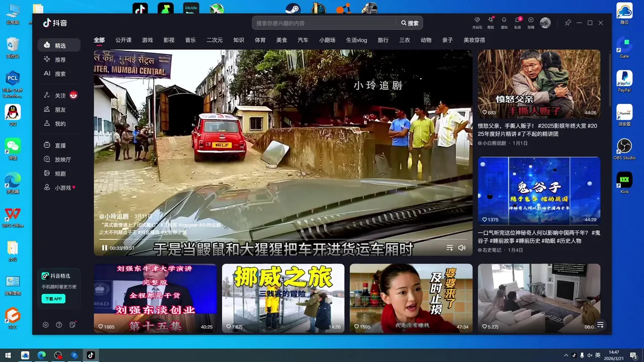Image resolution: width=644 pixels, height=362 pixels.
Task: Switch to the 体育 tab
Action: coord(260,40)
